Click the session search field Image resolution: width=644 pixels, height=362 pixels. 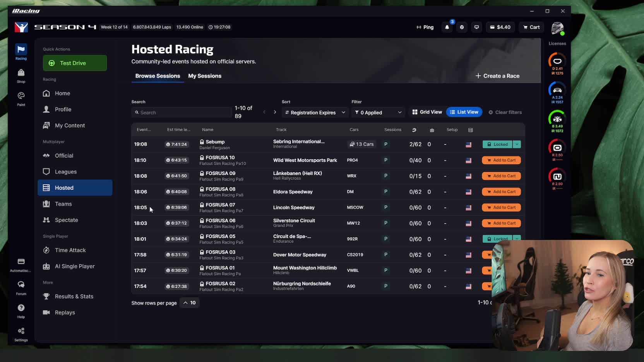[182, 113]
